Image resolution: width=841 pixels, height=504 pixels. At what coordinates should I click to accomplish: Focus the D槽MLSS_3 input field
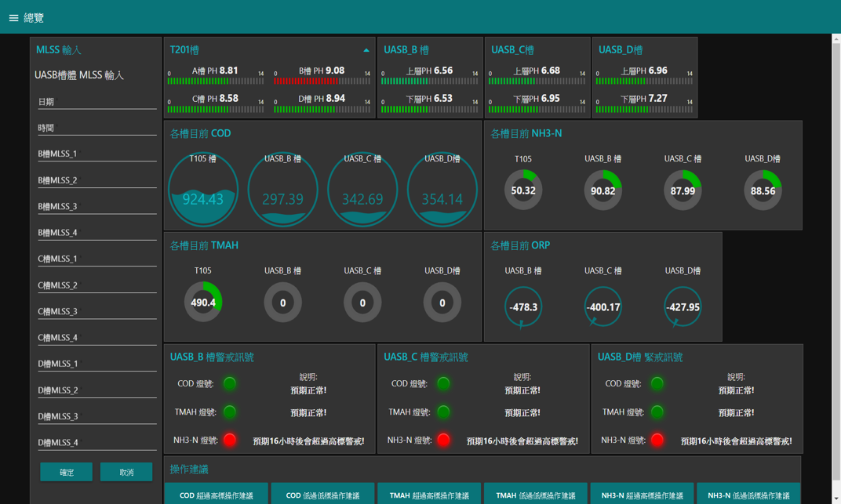point(97,416)
